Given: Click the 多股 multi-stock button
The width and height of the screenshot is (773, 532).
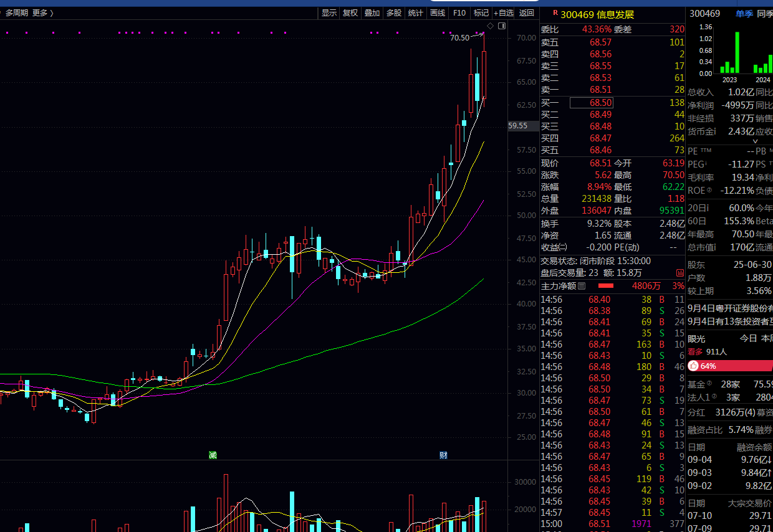Looking at the screenshot, I should click(x=394, y=13).
